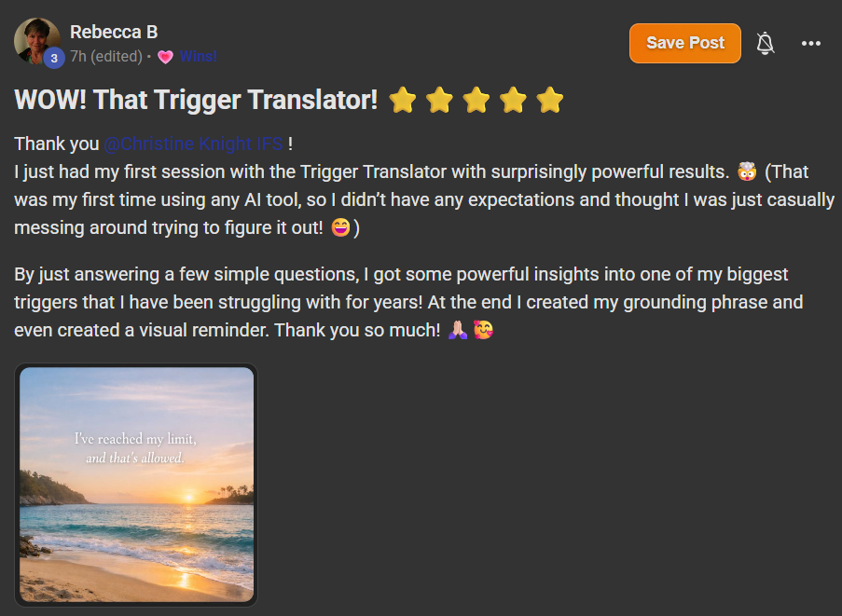This screenshot has height=616, width=842.
Task: Open the beach sunset image thumbnail
Action: tap(136, 485)
